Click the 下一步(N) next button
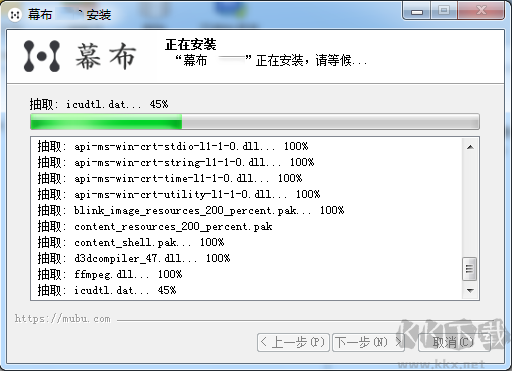The height and width of the screenshot is (371, 512). (368, 342)
